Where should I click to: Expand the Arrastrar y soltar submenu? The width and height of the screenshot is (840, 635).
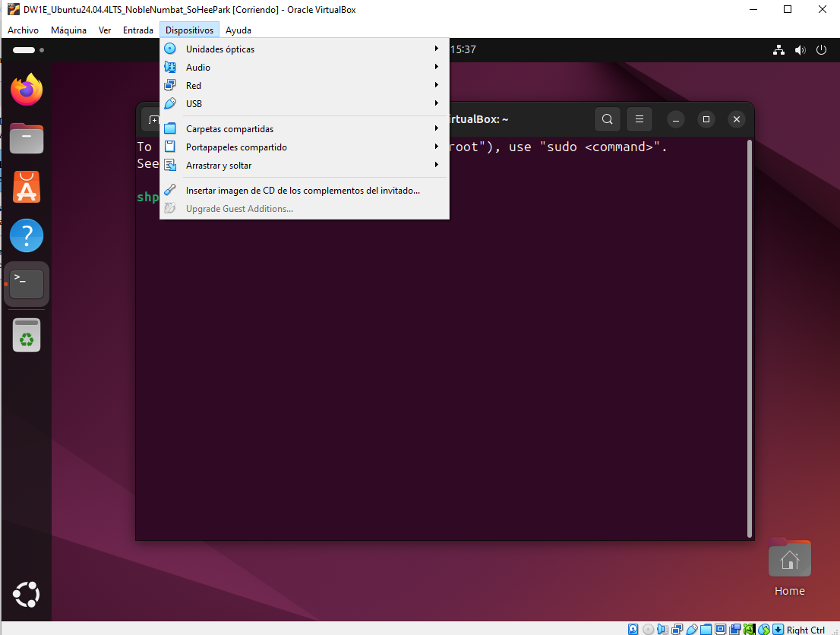click(x=305, y=165)
